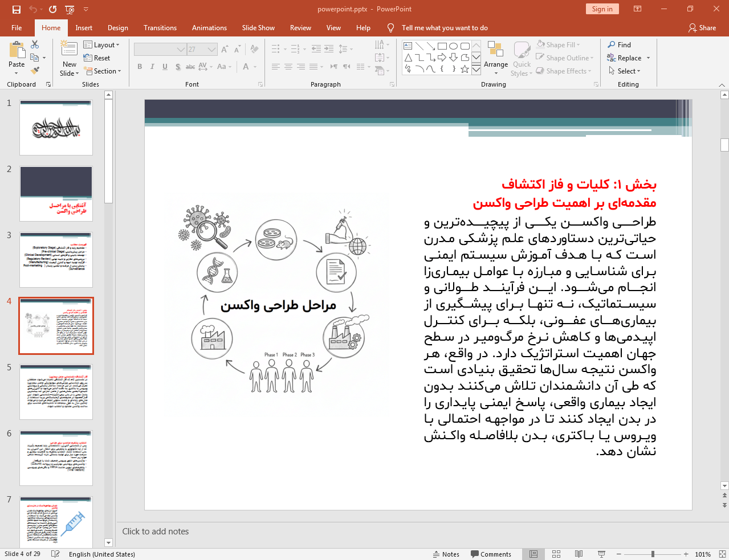
Task: Switch to Reading View icon
Action: (579, 554)
